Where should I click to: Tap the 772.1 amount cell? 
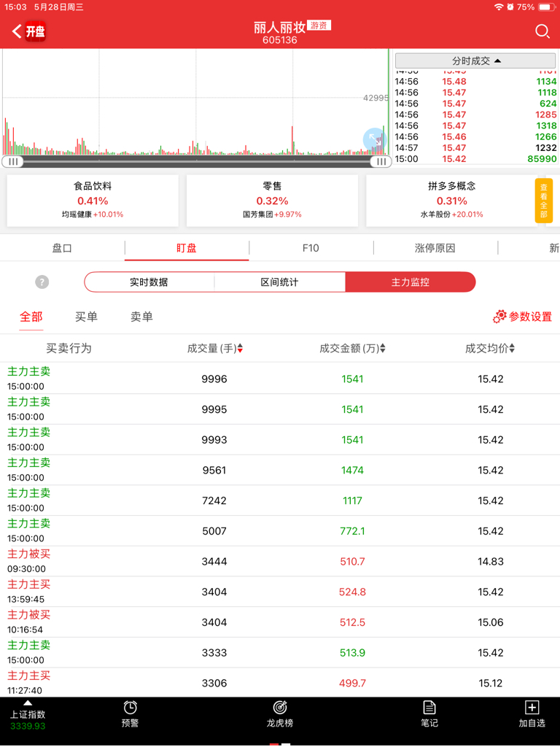(352, 531)
